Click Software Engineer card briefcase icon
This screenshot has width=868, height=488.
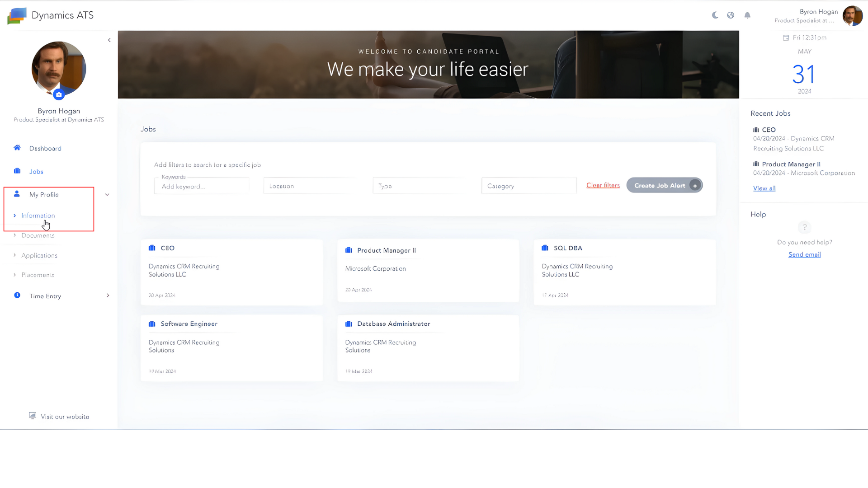(152, 324)
